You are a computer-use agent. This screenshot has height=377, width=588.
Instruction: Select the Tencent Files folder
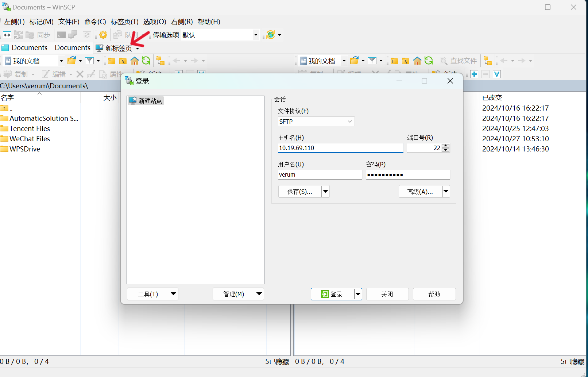pyautogui.click(x=25, y=128)
